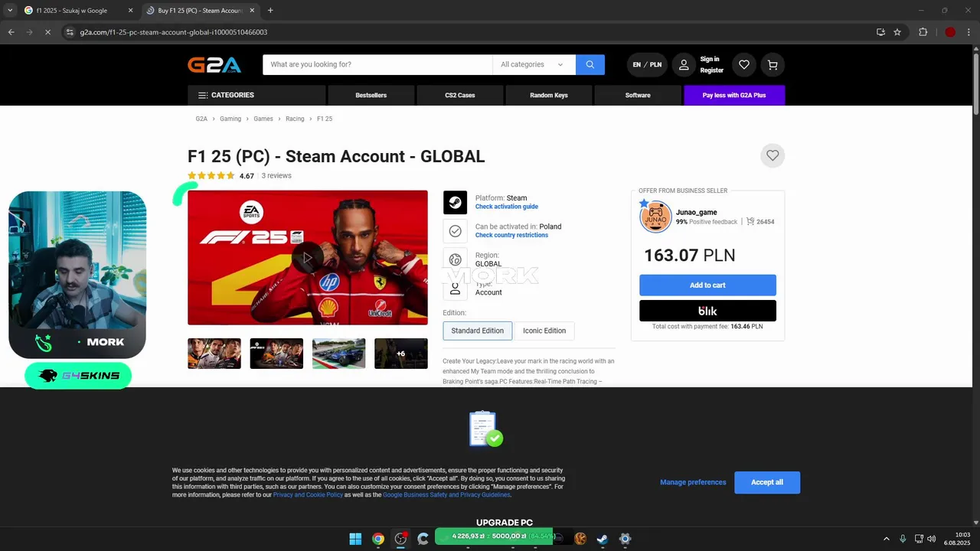Click the Register link
Screen dimensions: 980x551
712,70
